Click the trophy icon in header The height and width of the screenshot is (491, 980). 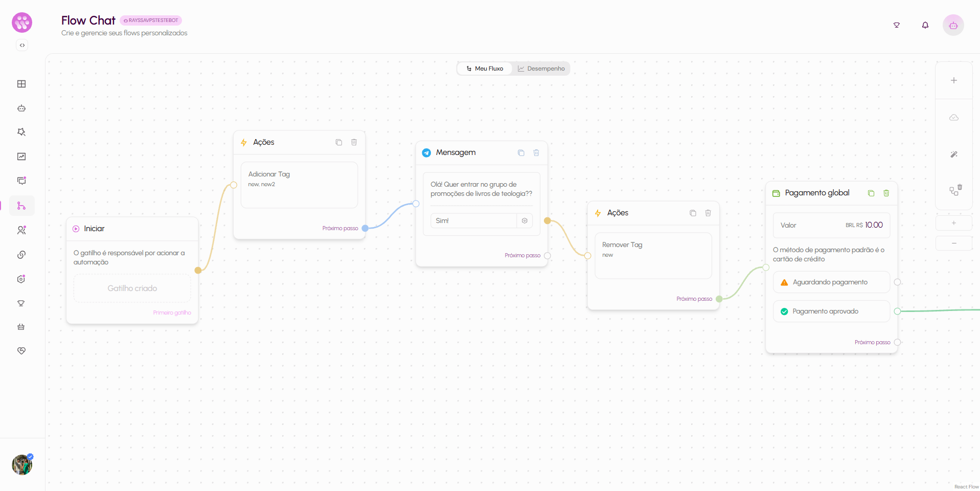[x=897, y=25]
